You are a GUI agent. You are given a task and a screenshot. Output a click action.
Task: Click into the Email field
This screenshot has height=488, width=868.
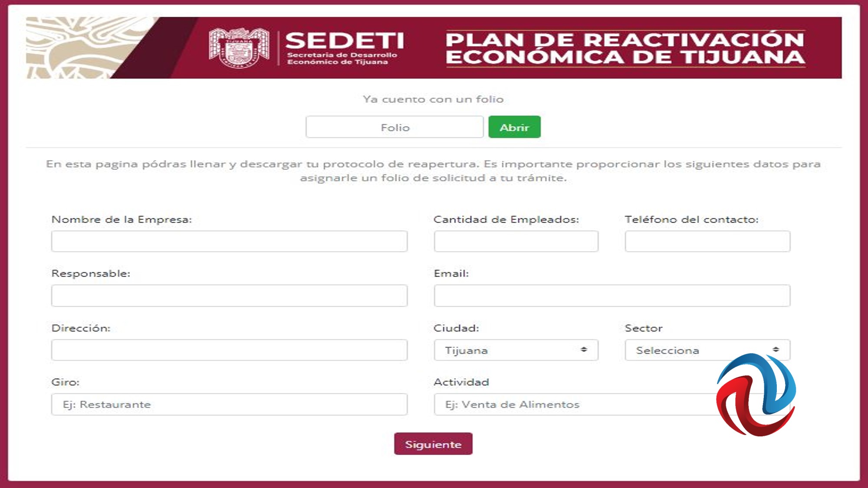click(x=612, y=296)
